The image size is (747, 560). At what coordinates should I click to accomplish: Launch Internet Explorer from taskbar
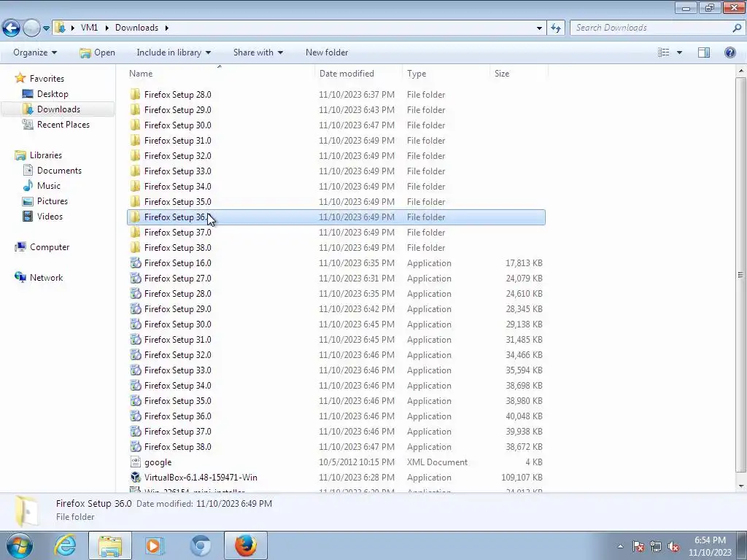coord(65,545)
